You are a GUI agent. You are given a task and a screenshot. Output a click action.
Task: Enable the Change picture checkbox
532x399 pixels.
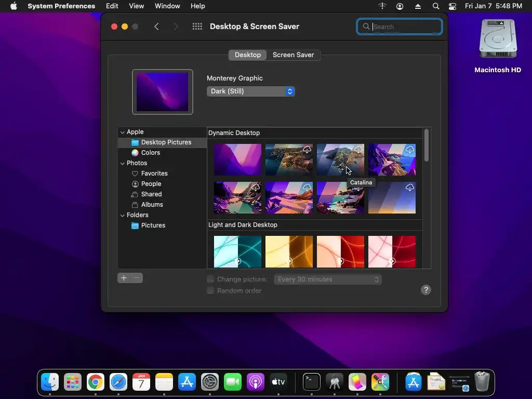point(210,279)
